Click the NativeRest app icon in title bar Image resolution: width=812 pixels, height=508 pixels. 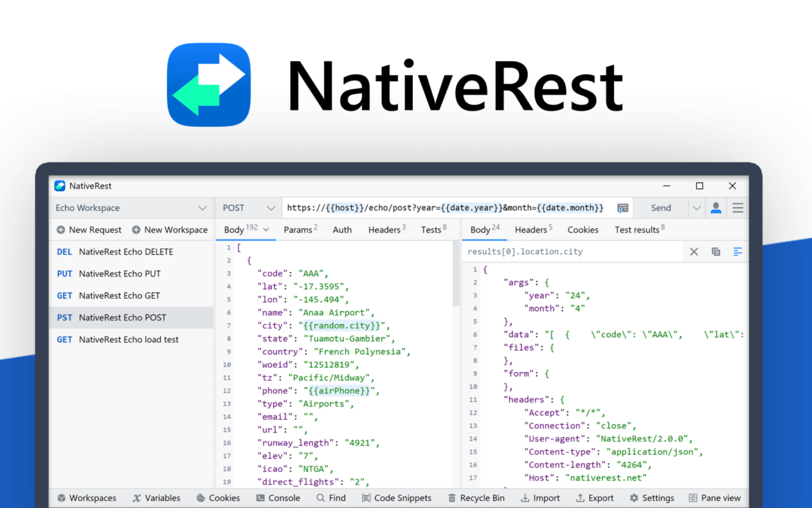(60, 186)
